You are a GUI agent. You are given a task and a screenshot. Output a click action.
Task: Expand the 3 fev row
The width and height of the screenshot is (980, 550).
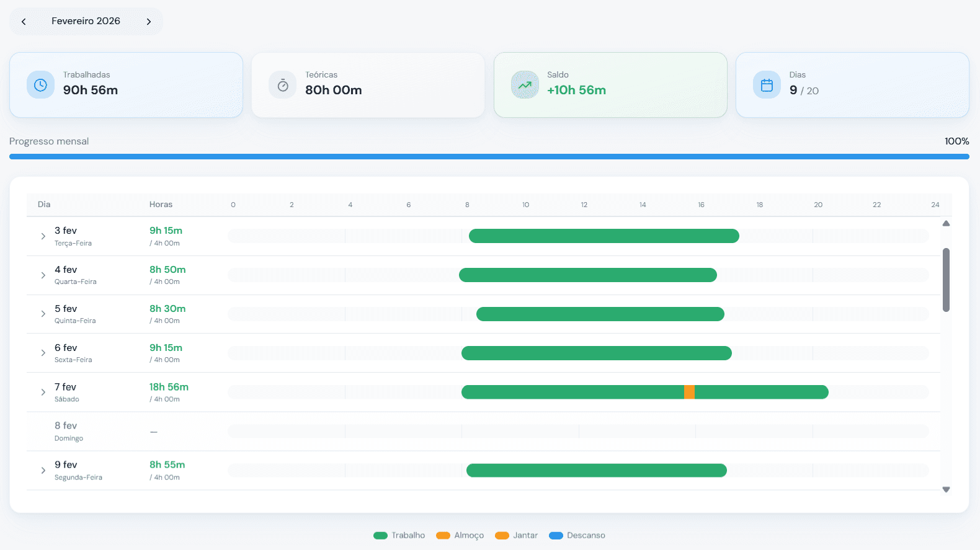43,236
